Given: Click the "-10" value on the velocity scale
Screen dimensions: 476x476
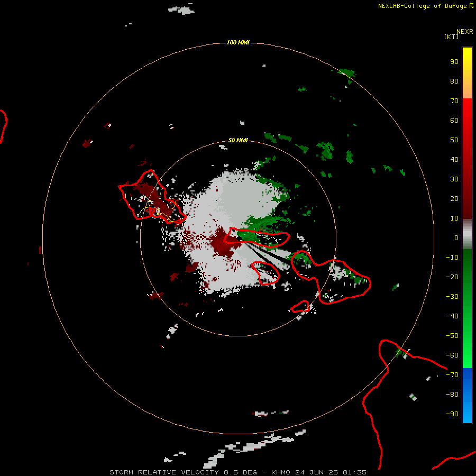Looking at the screenshot, I should coord(452,258).
